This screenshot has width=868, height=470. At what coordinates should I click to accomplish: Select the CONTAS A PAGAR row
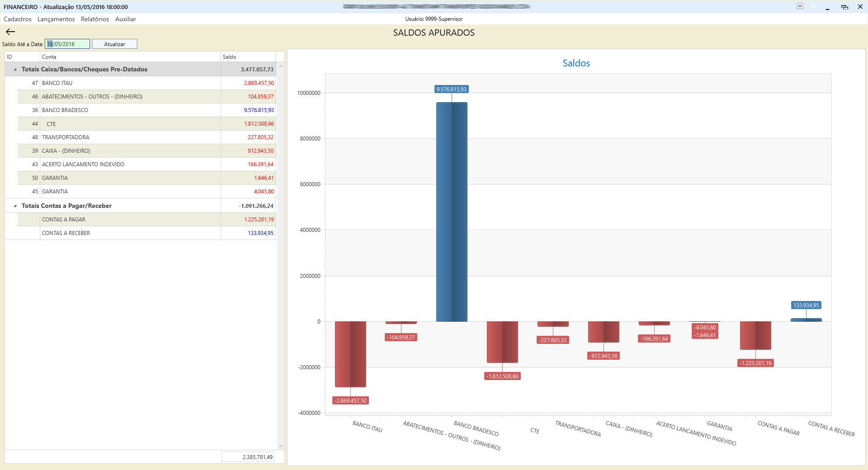(x=146, y=220)
